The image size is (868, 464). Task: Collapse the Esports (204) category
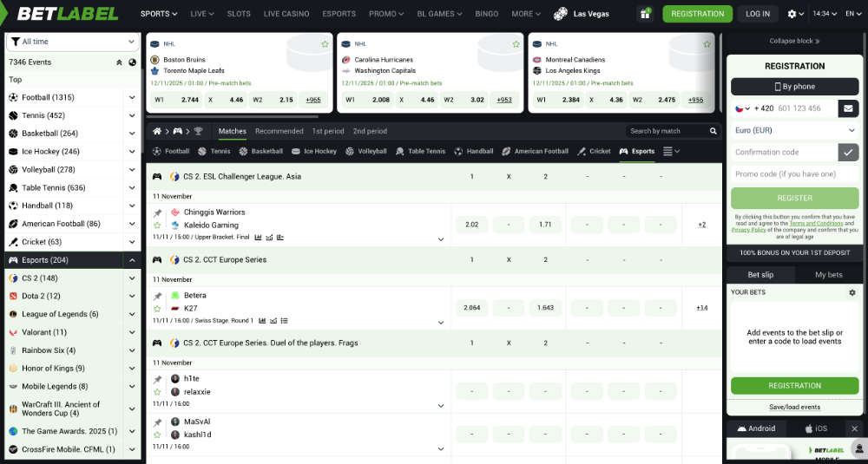[132, 260]
